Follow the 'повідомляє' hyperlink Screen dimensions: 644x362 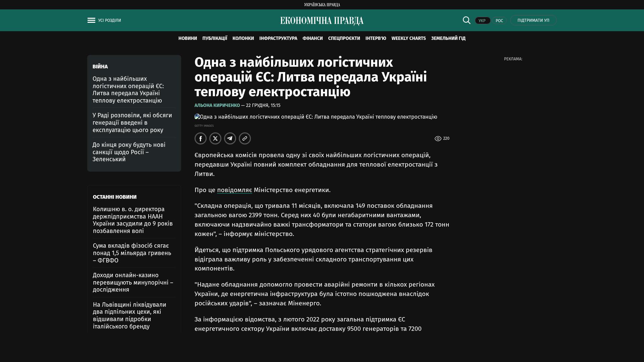234,190
